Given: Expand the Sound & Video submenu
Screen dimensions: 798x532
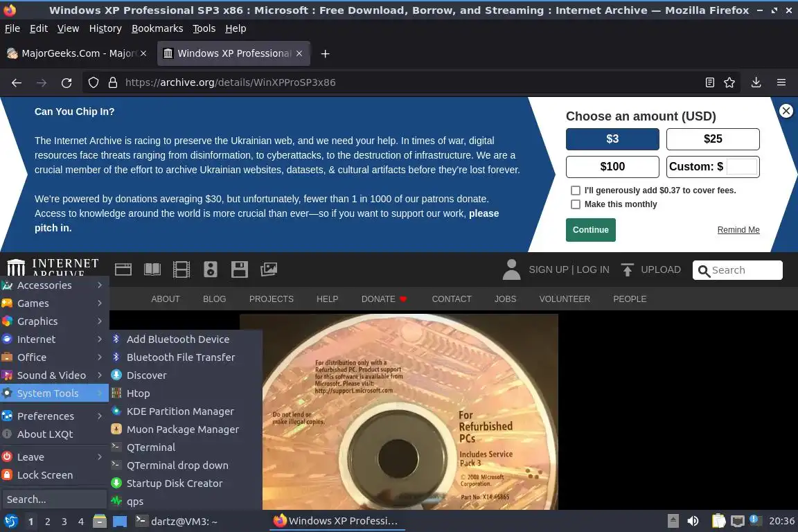Looking at the screenshot, I should [x=55, y=375].
